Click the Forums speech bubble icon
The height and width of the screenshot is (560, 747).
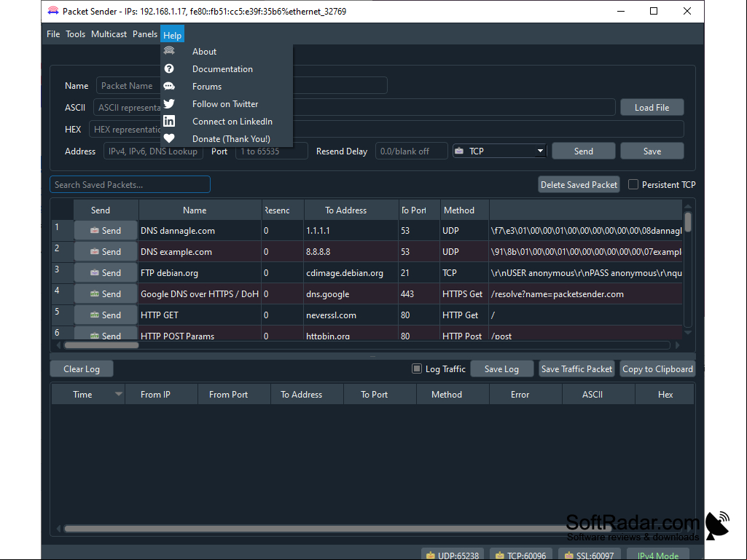(x=169, y=86)
